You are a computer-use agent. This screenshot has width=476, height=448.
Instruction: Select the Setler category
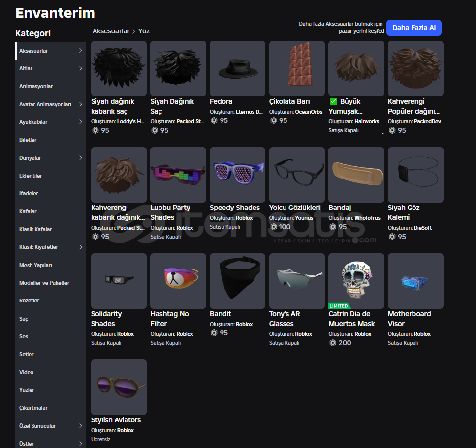click(x=51, y=354)
